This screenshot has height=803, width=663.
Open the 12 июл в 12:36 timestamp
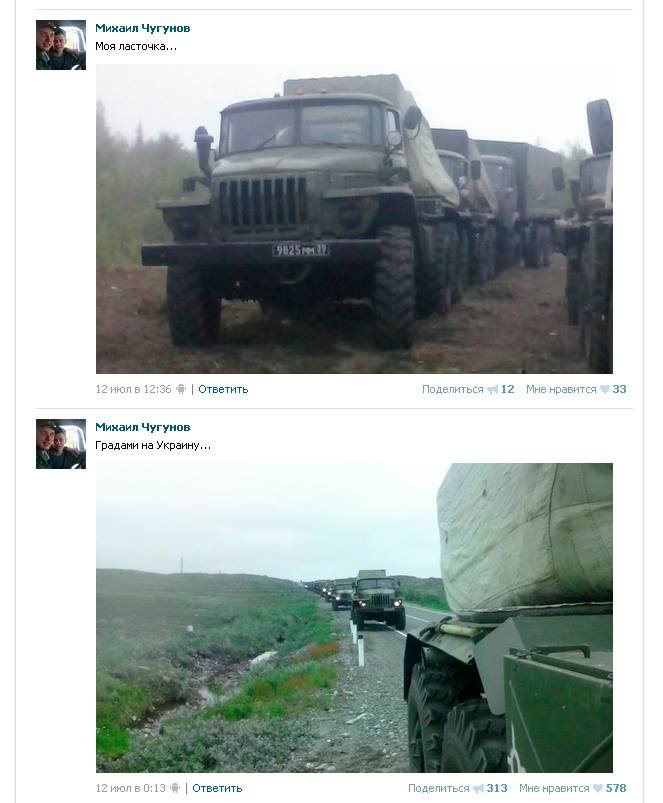(133, 389)
